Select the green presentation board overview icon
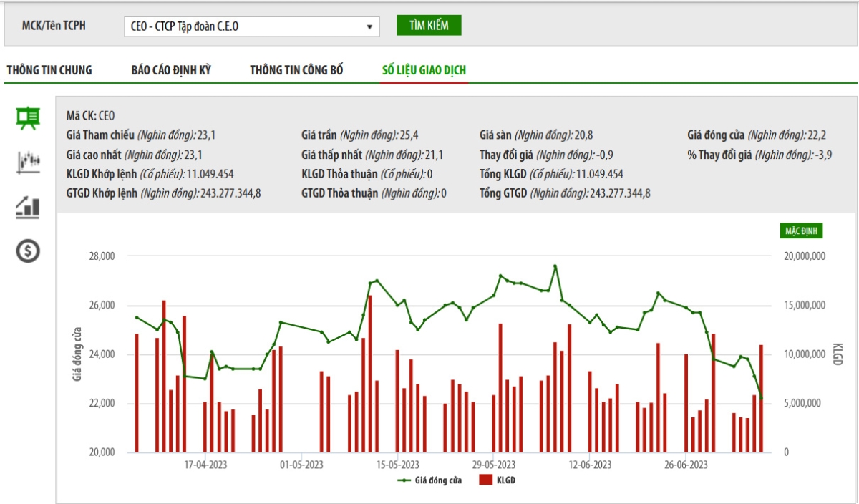This screenshot has width=859, height=504. [x=28, y=118]
